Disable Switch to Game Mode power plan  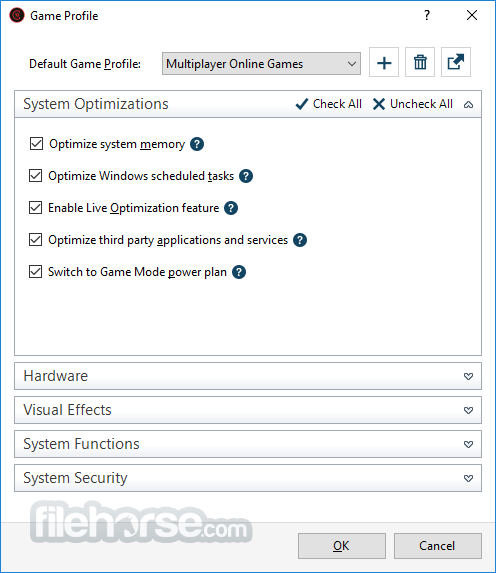[x=35, y=272]
